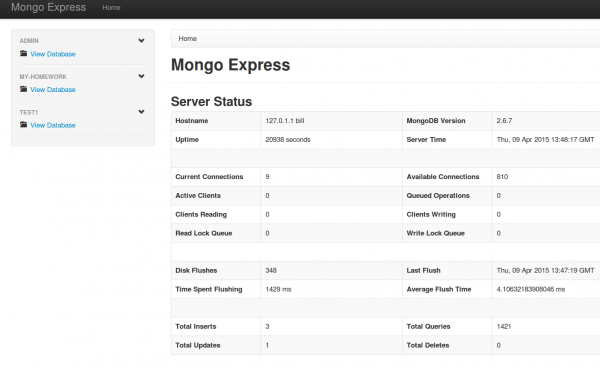Click the Uptime seconds value cell
Viewport: 600px width, 368px height.
point(331,140)
